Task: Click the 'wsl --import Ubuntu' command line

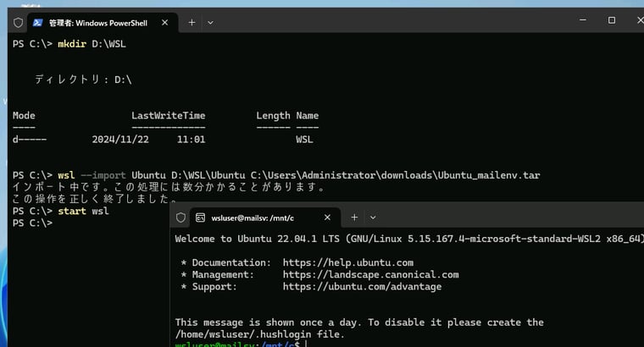Action: (x=276, y=175)
